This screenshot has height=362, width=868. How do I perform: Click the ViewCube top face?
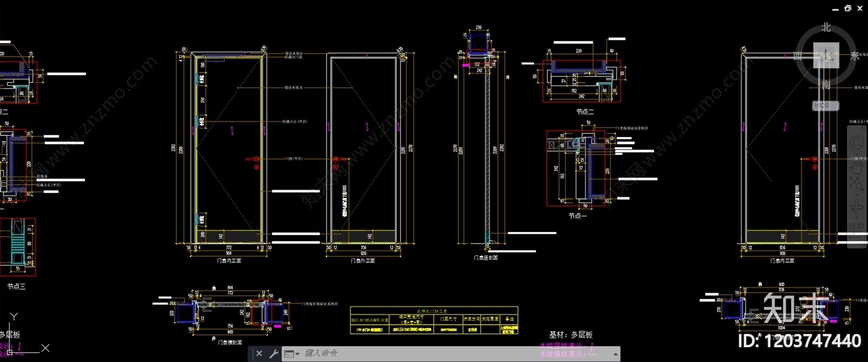[826, 55]
